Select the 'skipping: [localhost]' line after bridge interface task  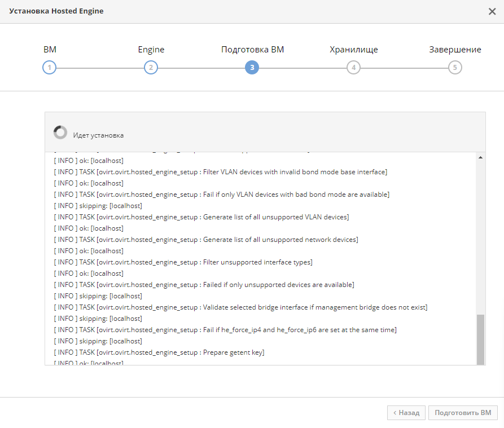pos(98,319)
